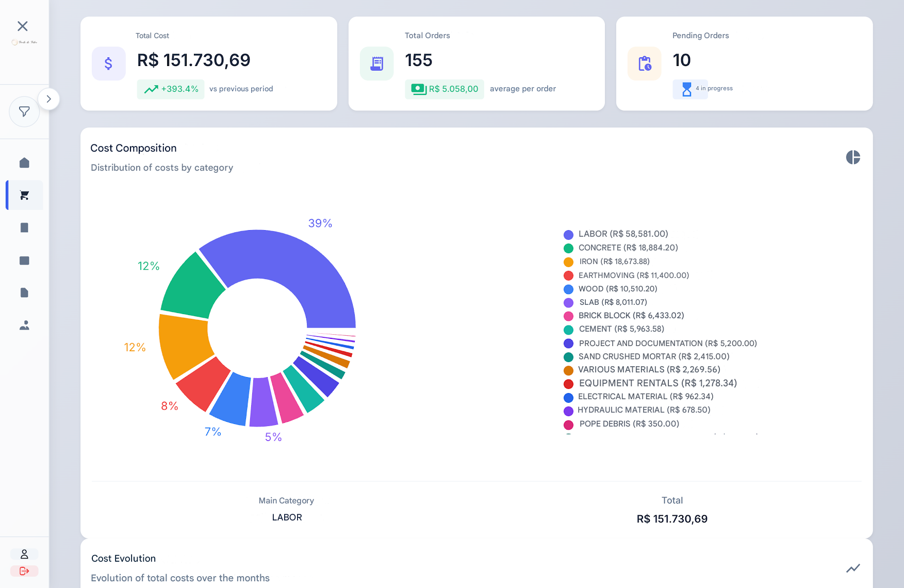Select the shopping cart orders icon
The image size is (904, 588).
tap(24, 195)
